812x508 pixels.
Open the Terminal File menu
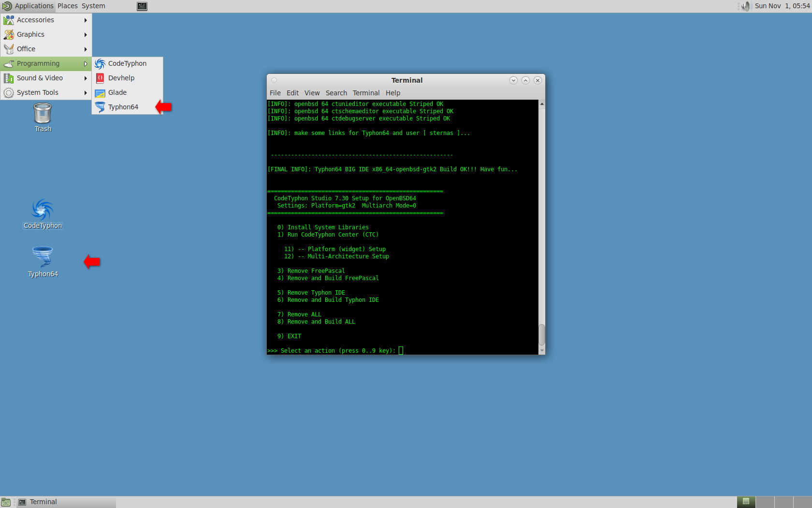pyautogui.click(x=275, y=93)
